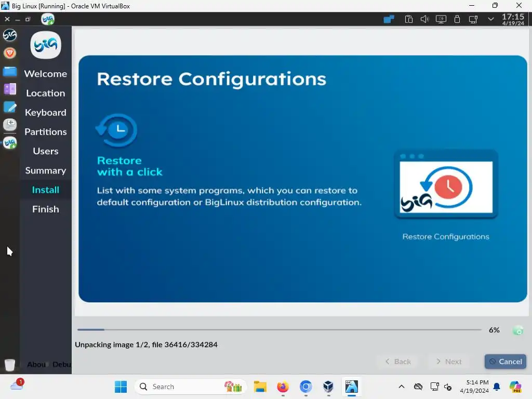
Task: Click the Next button
Action: click(x=449, y=362)
